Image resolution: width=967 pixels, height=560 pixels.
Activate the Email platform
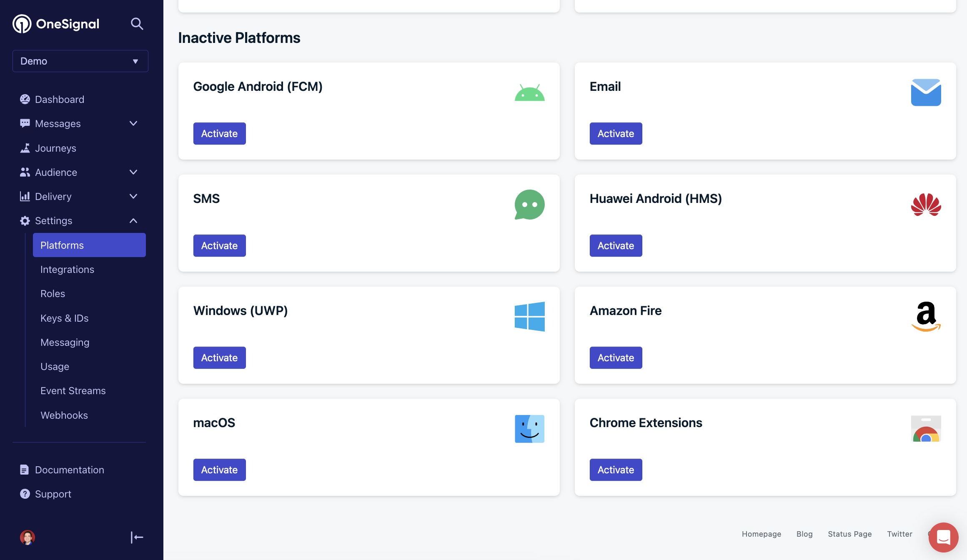click(616, 133)
